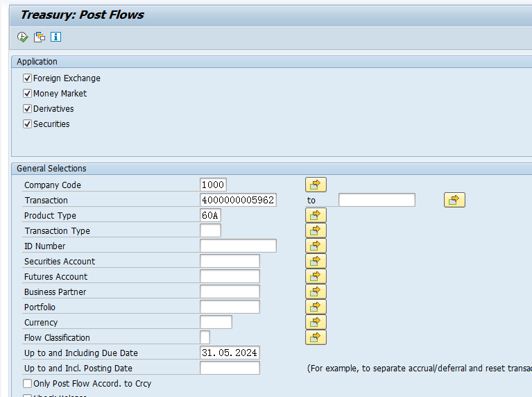532x397 pixels.
Task: Enable Only Post Flow Accord. to Crcy
Action: [28, 383]
